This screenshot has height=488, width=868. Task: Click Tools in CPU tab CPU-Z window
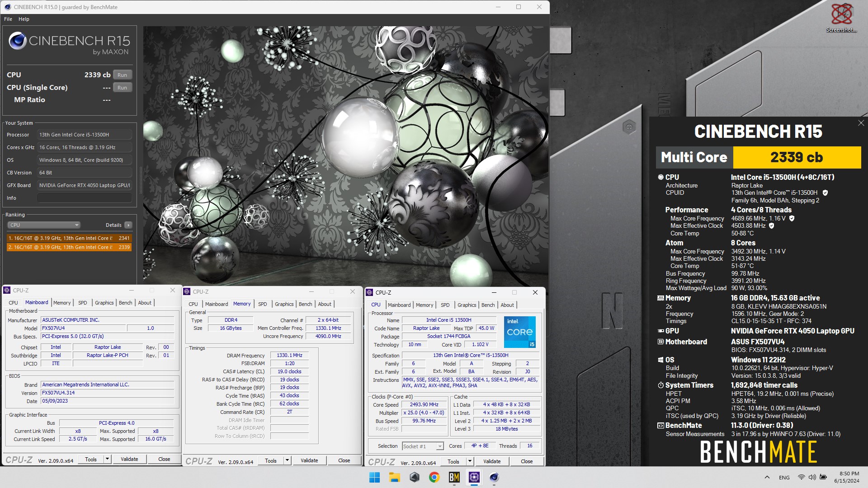[453, 461]
